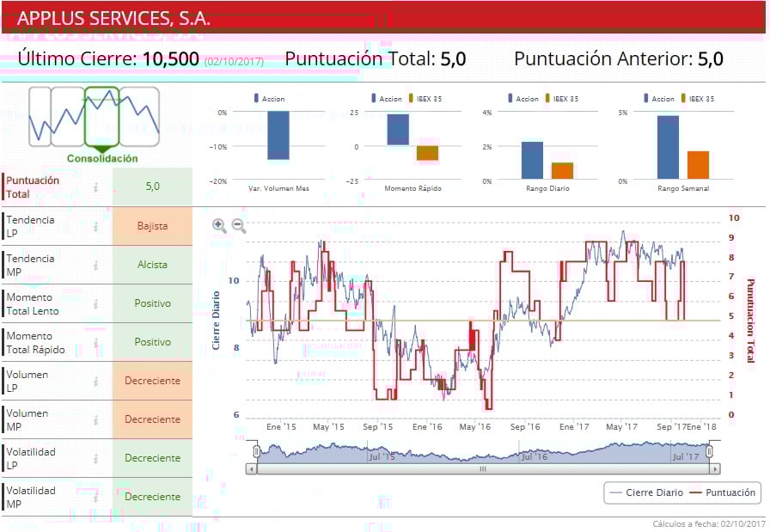Click the left scroll arrow of chart navigator

click(x=252, y=468)
